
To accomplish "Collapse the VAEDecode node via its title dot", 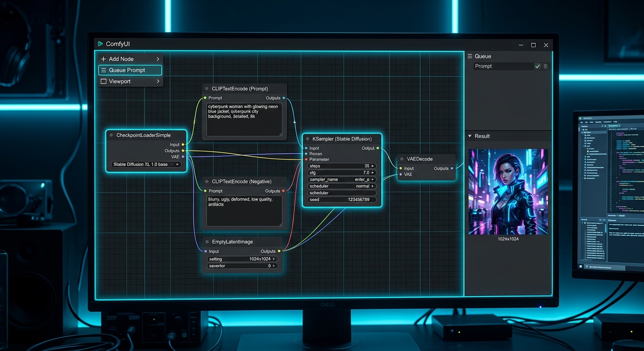I will [402, 159].
